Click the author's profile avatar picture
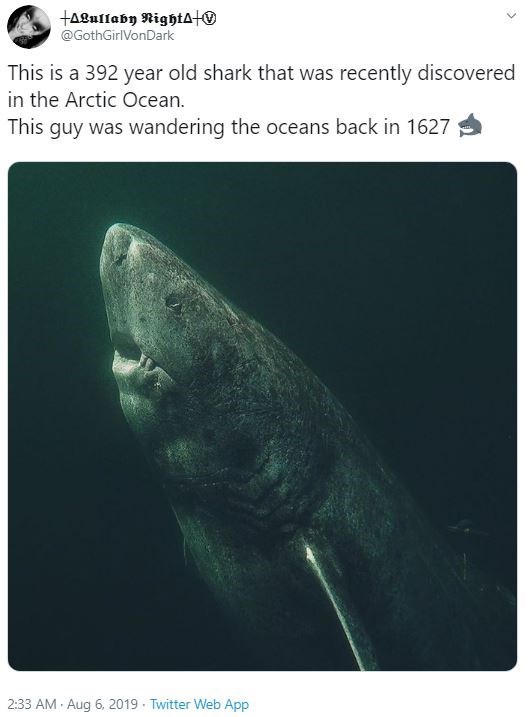 click(x=29, y=27)
